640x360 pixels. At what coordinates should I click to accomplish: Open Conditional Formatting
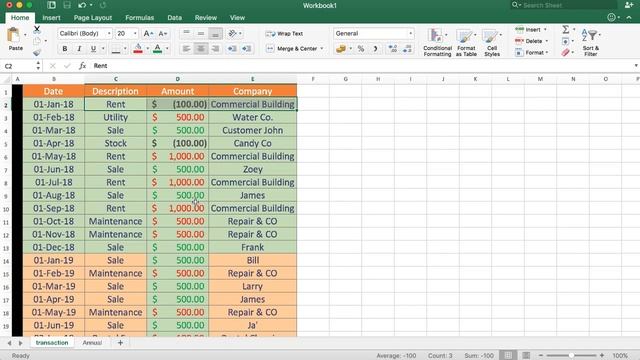point(437,42)
